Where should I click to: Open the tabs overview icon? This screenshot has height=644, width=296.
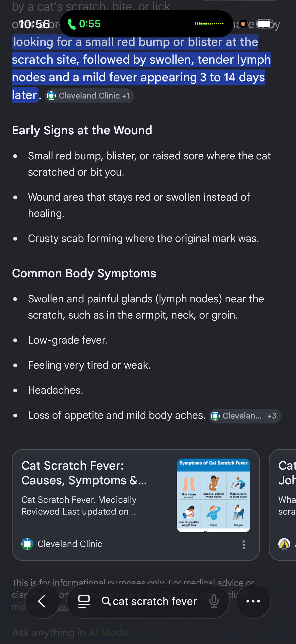[x=84, y=601]
